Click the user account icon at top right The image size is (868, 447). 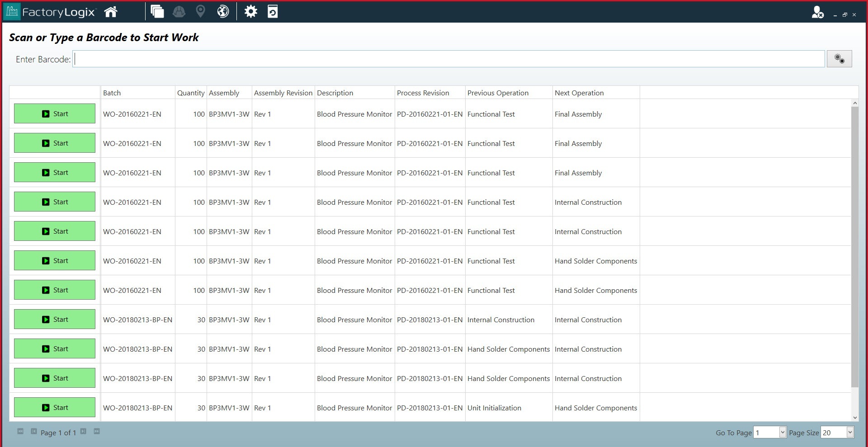(x=817, y=12)
